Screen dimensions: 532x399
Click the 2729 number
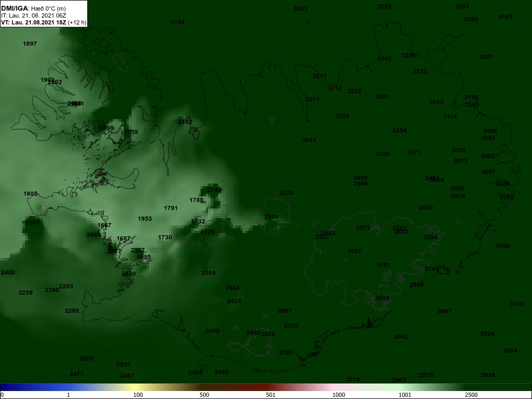click(207, 232)
